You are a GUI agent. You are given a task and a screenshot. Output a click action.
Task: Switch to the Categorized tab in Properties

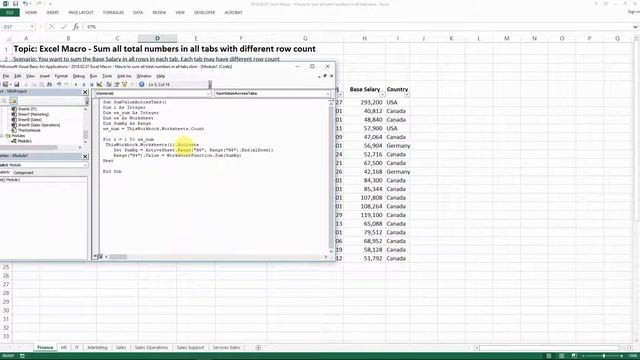coord(23,173)
